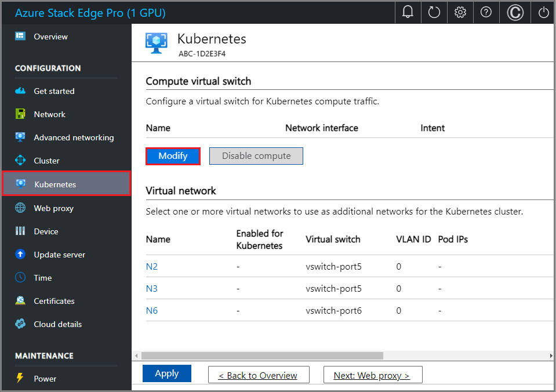Click the Modify button
Viewport: 556px width, 392px height.
(173, 156)
